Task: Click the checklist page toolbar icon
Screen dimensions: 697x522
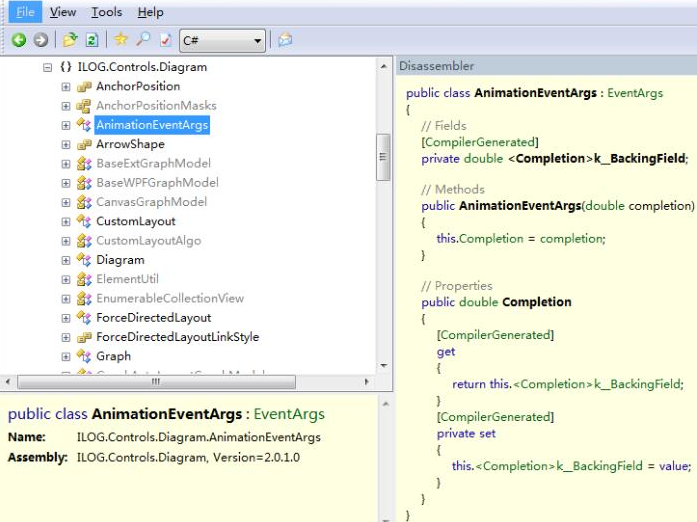Action: pyautogui.click(x=165, y=40)
